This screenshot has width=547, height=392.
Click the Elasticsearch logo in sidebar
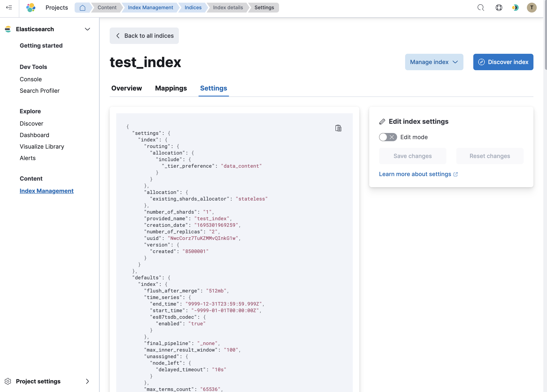(8, 29)
